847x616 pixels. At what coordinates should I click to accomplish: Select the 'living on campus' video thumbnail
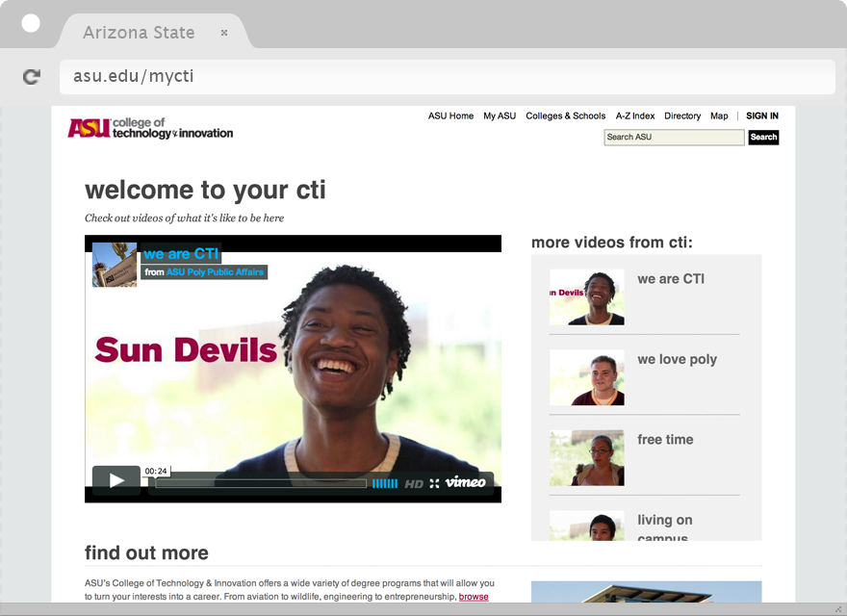pyautogui.click(x=586, y=526)
